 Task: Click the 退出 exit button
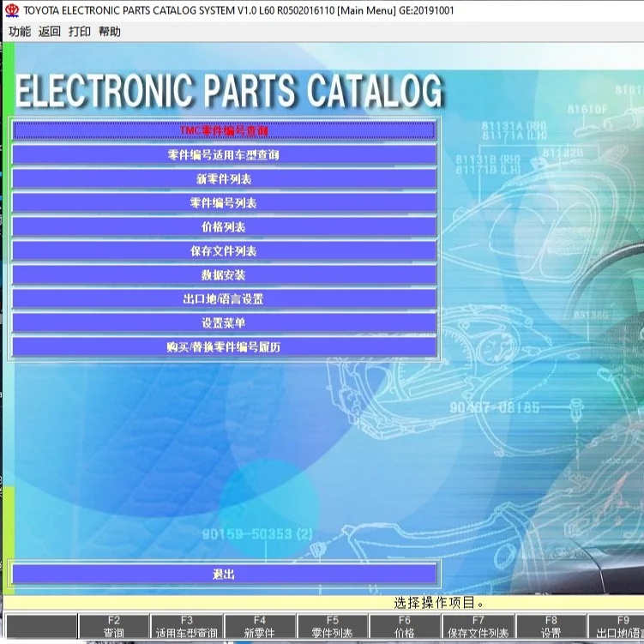[x=224, y=574]
